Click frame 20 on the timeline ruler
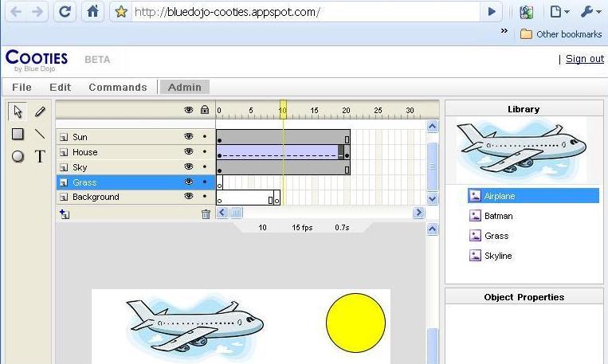The image size is (608, 364). tap(347, 111)
